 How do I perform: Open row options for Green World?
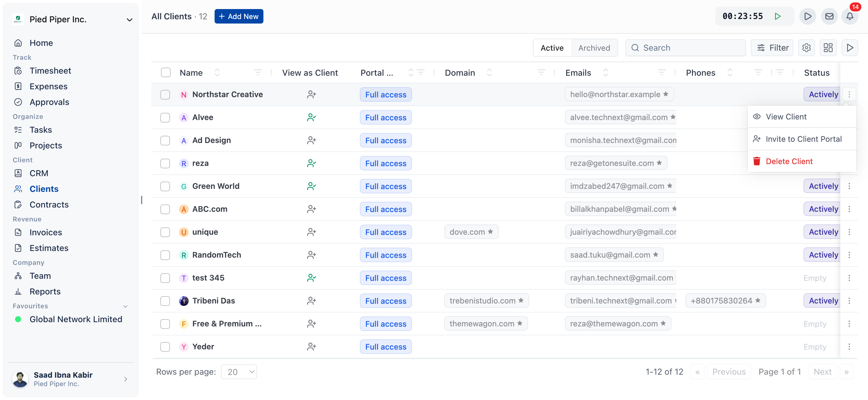coord(849,186)
